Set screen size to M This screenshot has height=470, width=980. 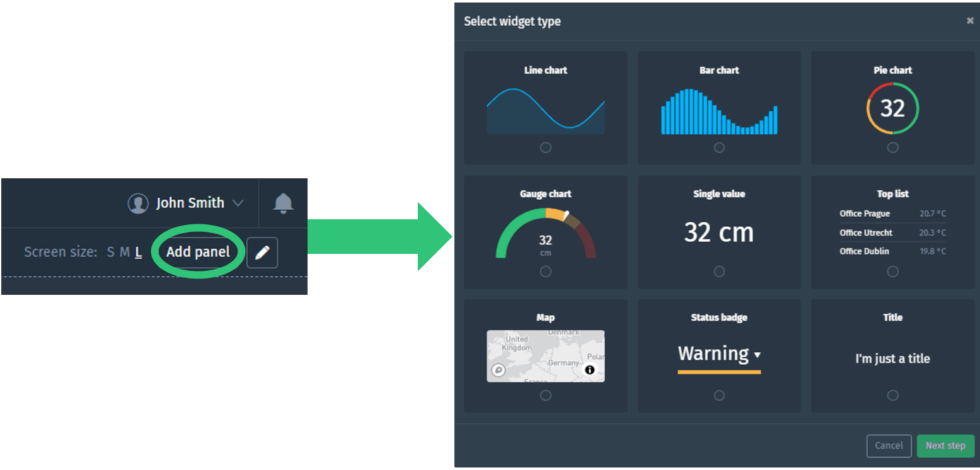125,253
